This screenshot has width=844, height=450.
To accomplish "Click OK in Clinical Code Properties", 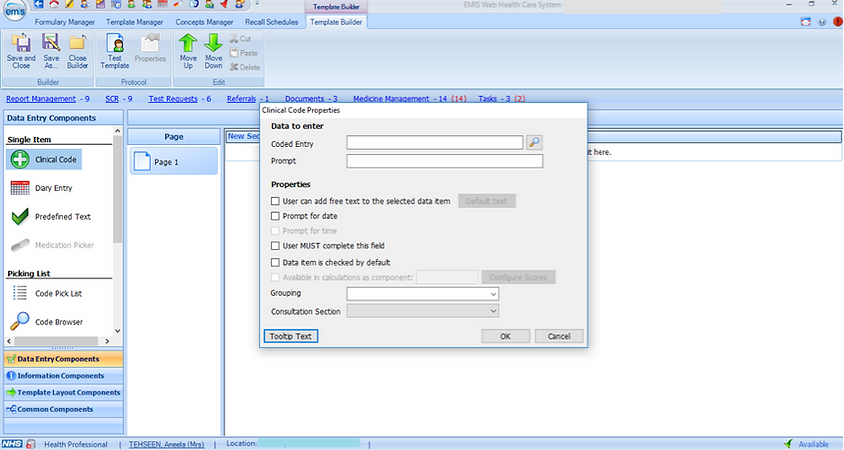I will [x=505, y=336].
